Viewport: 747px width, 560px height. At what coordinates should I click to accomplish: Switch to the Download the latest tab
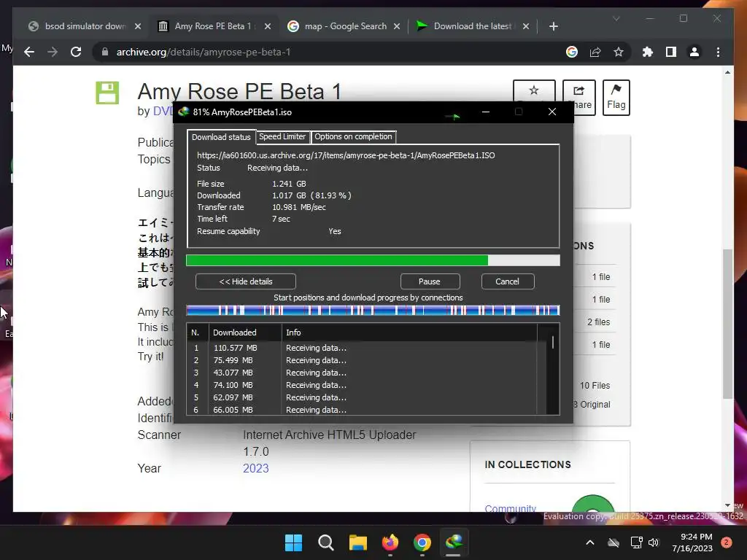(473, 26)
